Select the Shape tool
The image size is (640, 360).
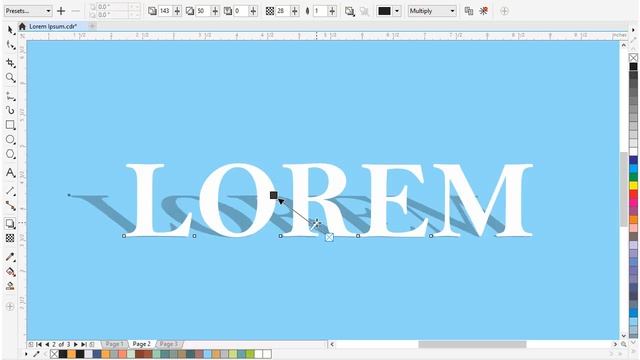(10, 46)
